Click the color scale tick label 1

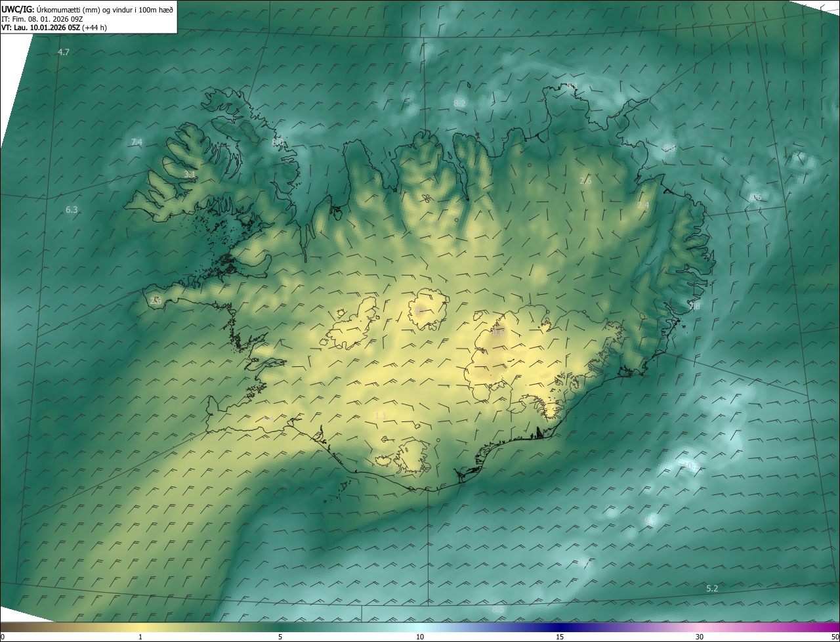(x=140, y=637)
